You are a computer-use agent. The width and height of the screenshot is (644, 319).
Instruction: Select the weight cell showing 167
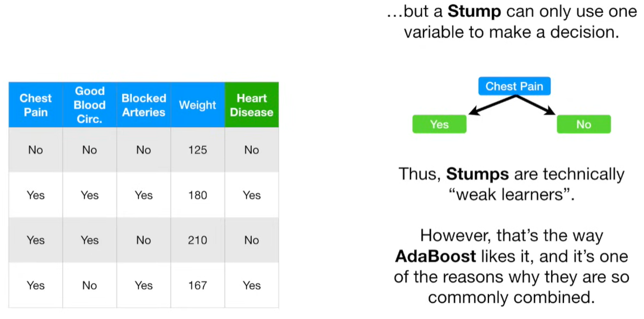pyautogui.click(x=198, y=285)
